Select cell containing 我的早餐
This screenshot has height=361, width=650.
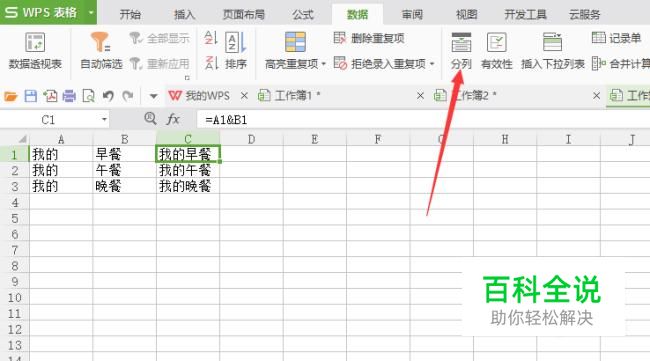coord(188,154)
